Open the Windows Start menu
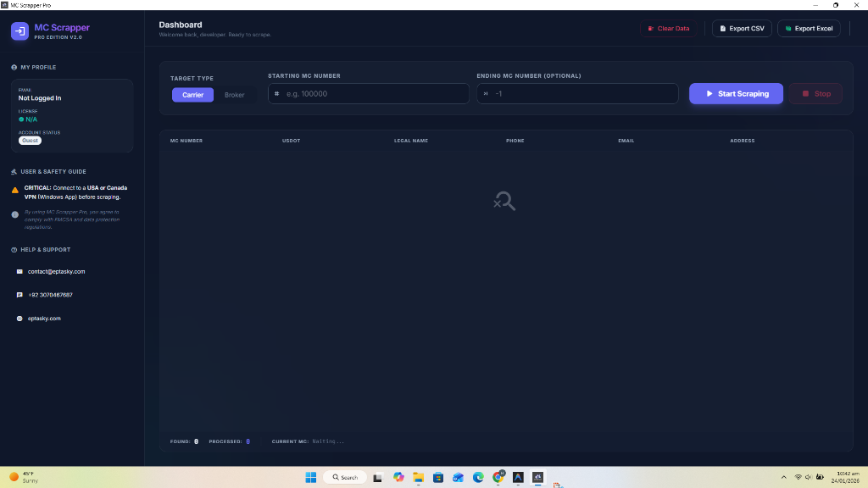The height and width of the screenshot is (488, 868). coord(311,477)
